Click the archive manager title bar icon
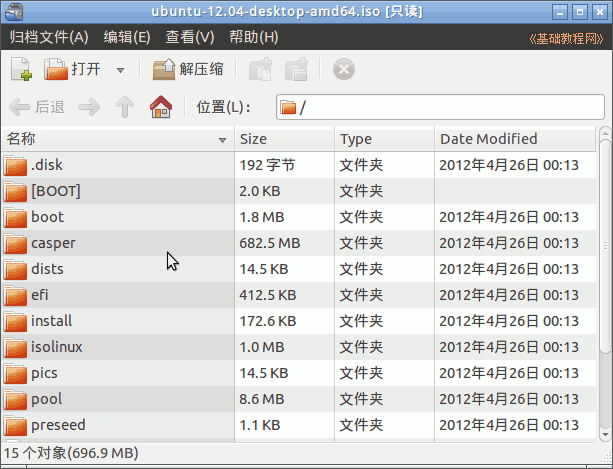 pyautogui.click(x=14, y=11)
